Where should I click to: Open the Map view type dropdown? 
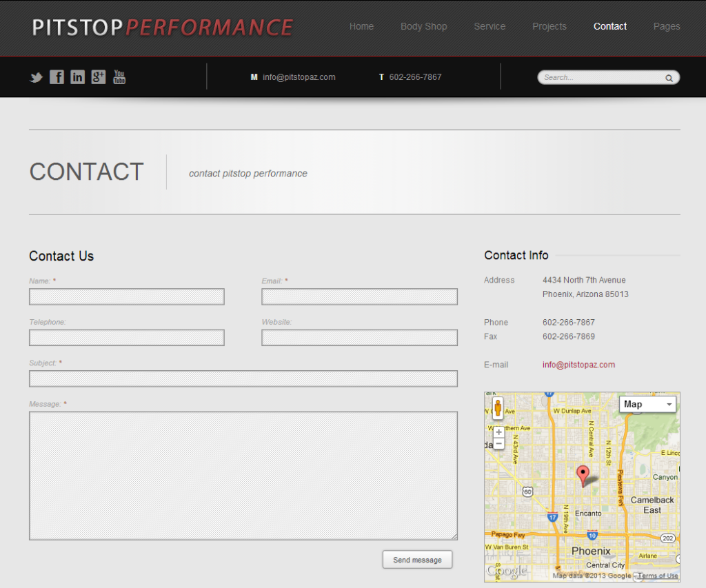point(647,404)
